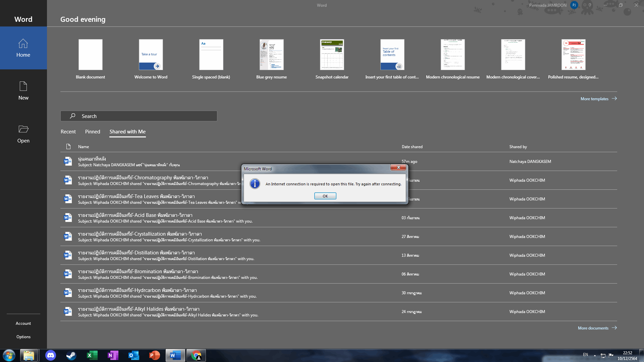Launch Steam from the taskbar
This screenshot has height=362, width=644.
coord(71,355)
